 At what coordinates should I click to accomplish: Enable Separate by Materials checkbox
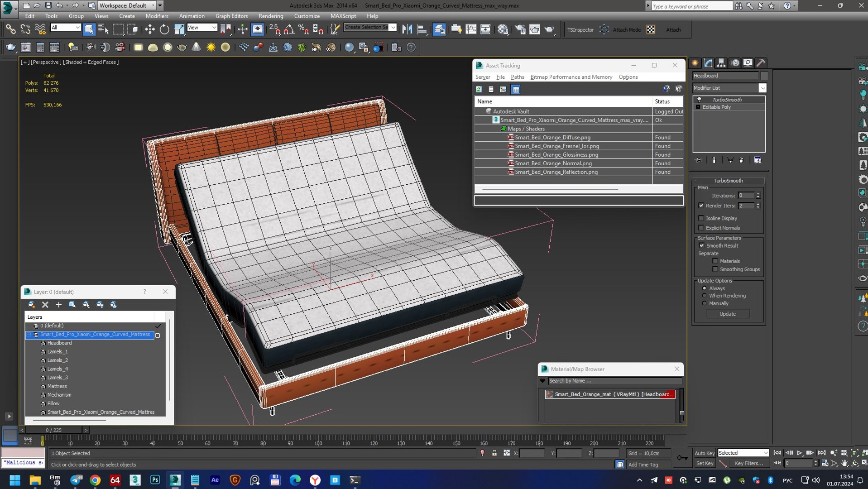coord(715,261)
